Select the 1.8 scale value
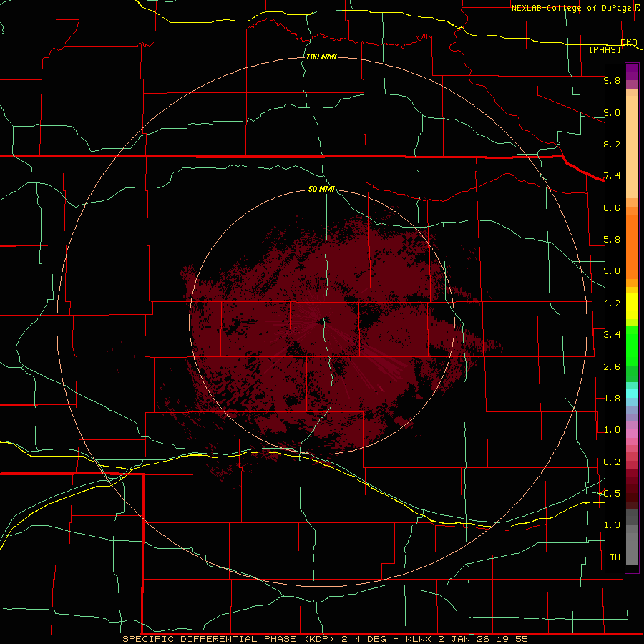 point(612,399)
